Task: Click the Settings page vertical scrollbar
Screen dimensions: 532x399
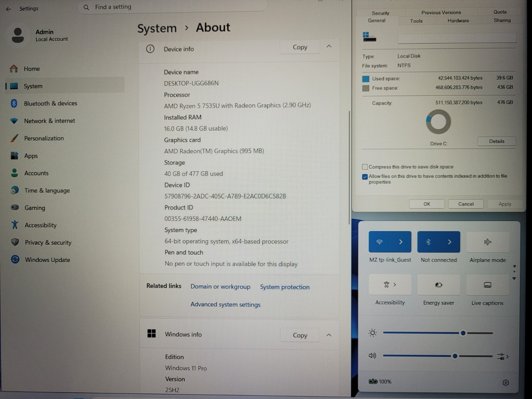Action: [349, 168]
